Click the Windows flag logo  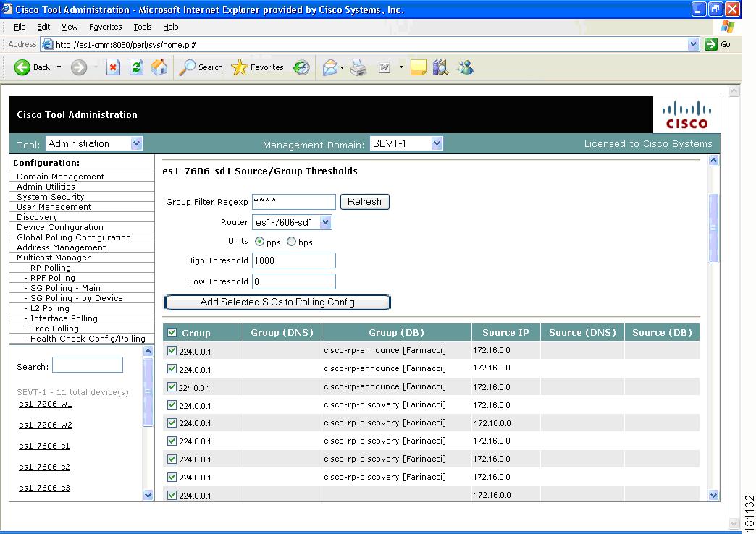click(x=727, y=27)
